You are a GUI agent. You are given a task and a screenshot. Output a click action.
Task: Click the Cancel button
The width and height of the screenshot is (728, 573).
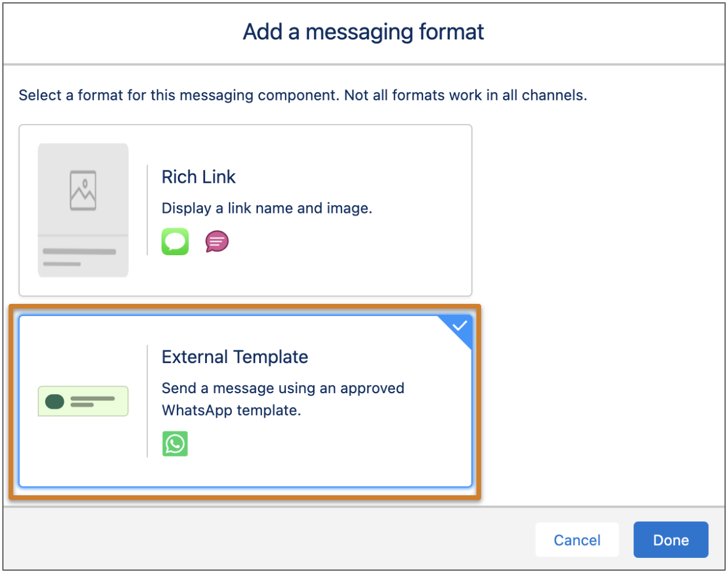[x=577, y=540]
